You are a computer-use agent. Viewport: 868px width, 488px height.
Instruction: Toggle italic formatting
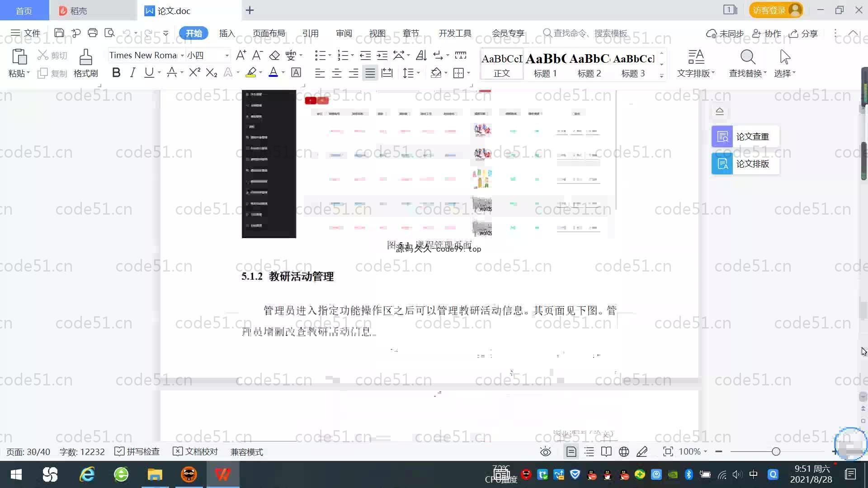coord(132,73)
